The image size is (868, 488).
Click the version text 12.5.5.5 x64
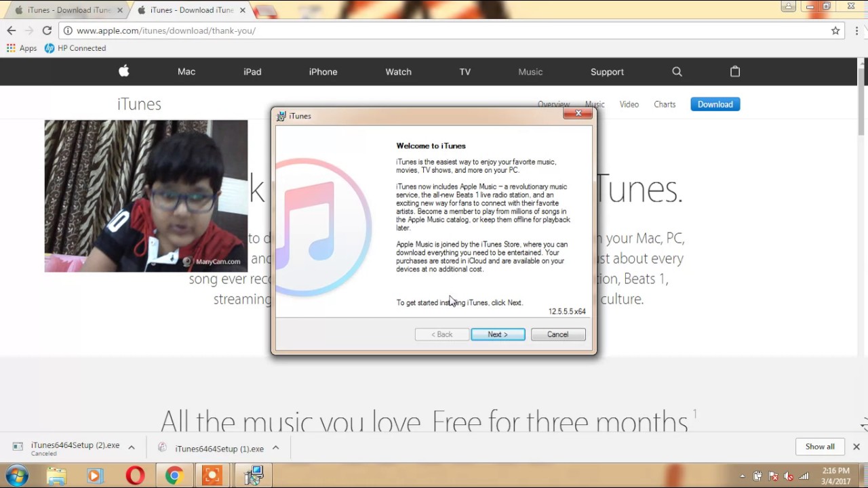[x=567, y=312]
